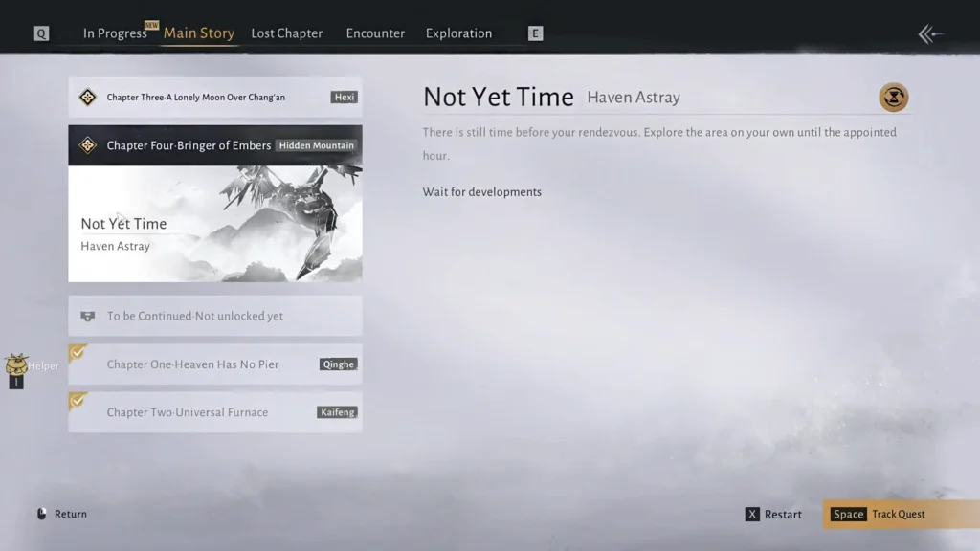
Task: Click the Qinghe region tag
Action: pos(338,364)
